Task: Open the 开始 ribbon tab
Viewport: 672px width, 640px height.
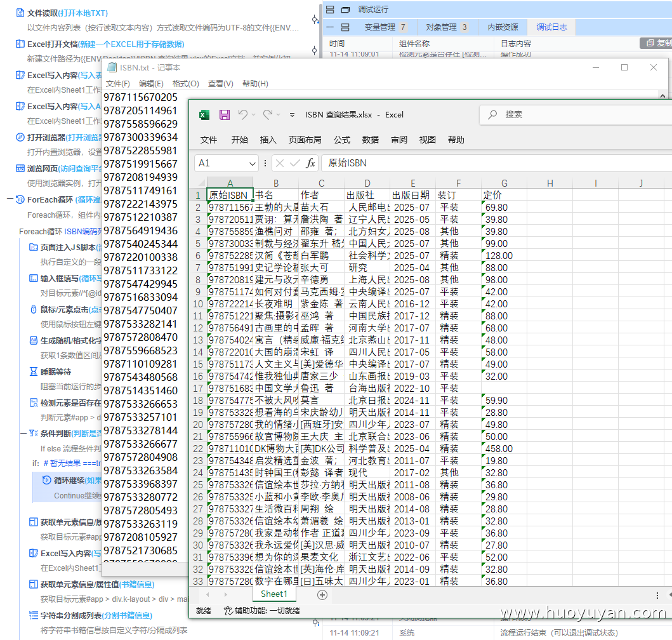Action: (240, 140)
